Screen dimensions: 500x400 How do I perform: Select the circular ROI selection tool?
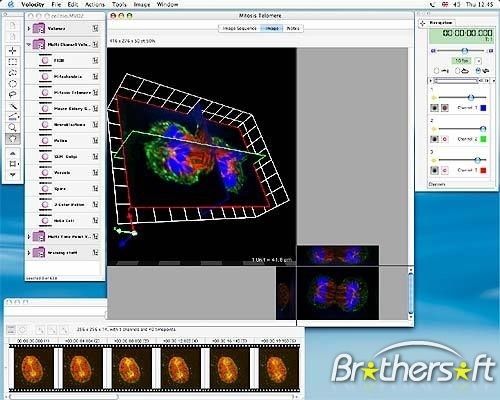pos(13,83)
